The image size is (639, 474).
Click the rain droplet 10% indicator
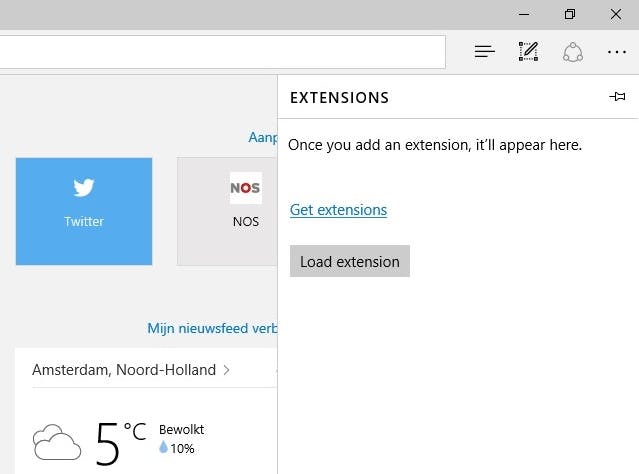tap(176, 448)
